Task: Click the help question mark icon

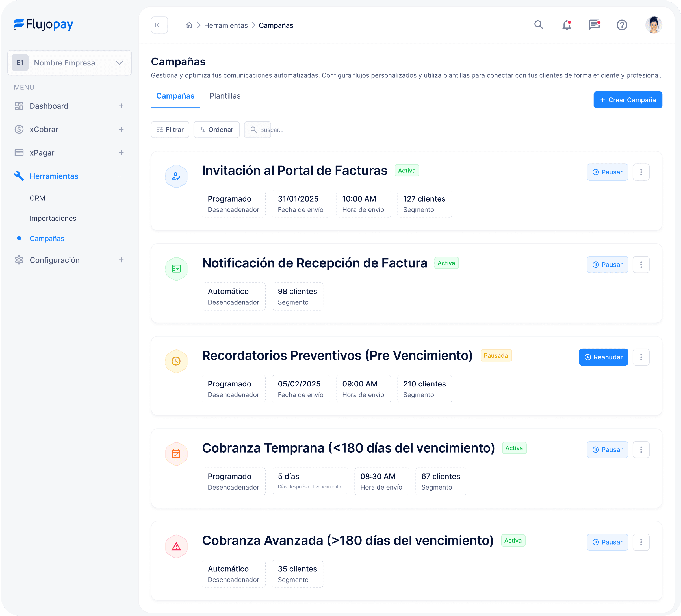Action: click(x=622, y=25)
